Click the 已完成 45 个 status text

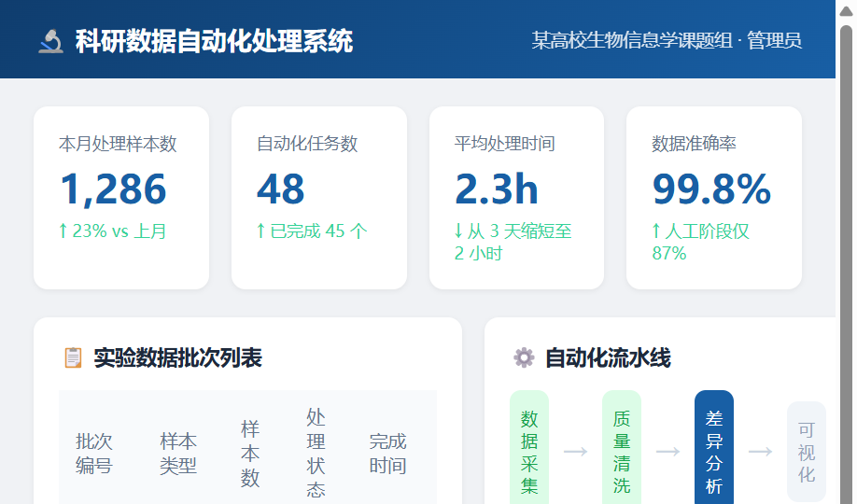312,231
